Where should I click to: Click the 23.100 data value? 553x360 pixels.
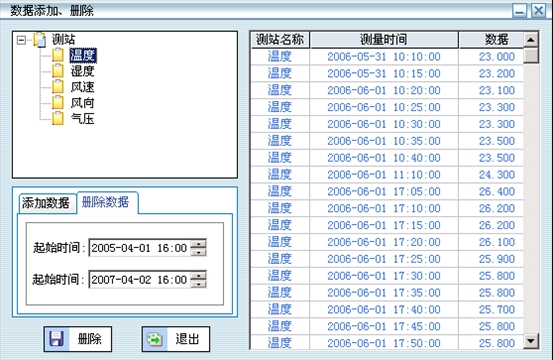click(497, 90)
